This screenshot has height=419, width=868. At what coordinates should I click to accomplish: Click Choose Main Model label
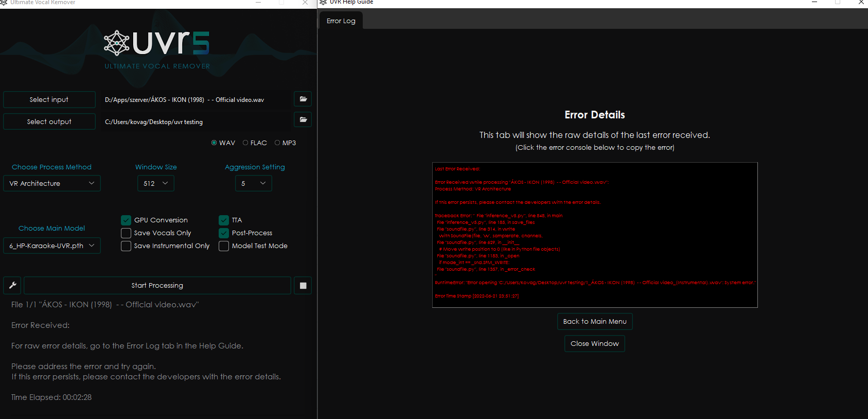(52, 228)
